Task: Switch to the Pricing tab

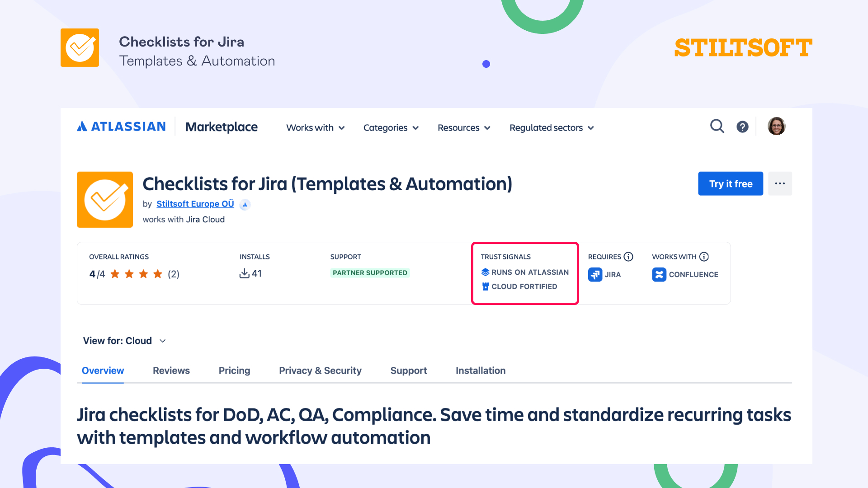Action: 234,371
